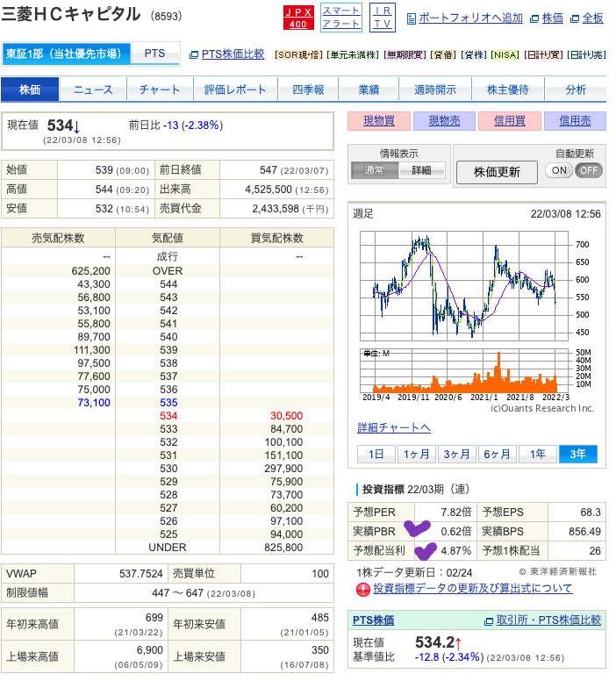Turn 自動更新 ON
The image size is (616, 681).
559,170
